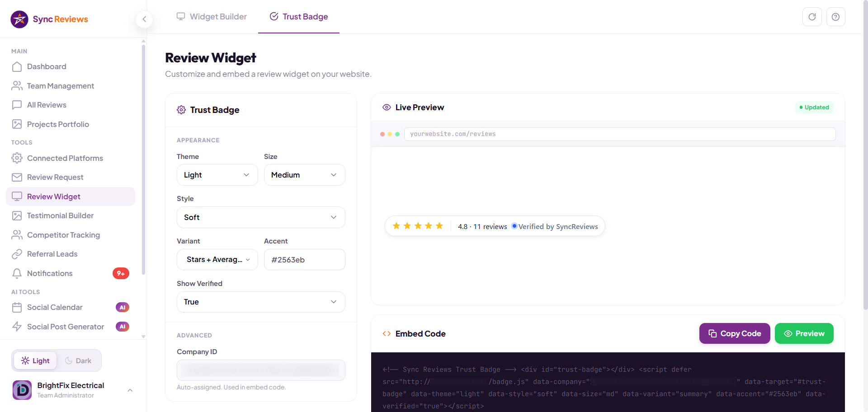Viewport: 868px width, 412px height.
Task: Click the Competitor Tracking people icon
Action: pyautogui.click(x=17, y=235)
